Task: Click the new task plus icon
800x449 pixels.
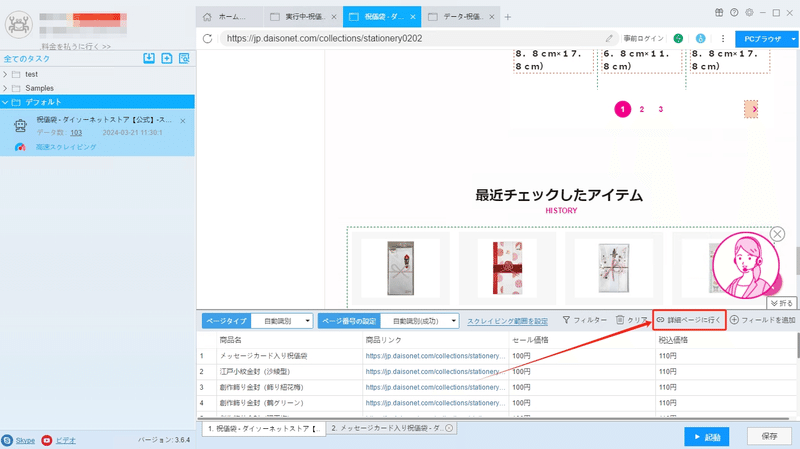Action: coord(167,58)
